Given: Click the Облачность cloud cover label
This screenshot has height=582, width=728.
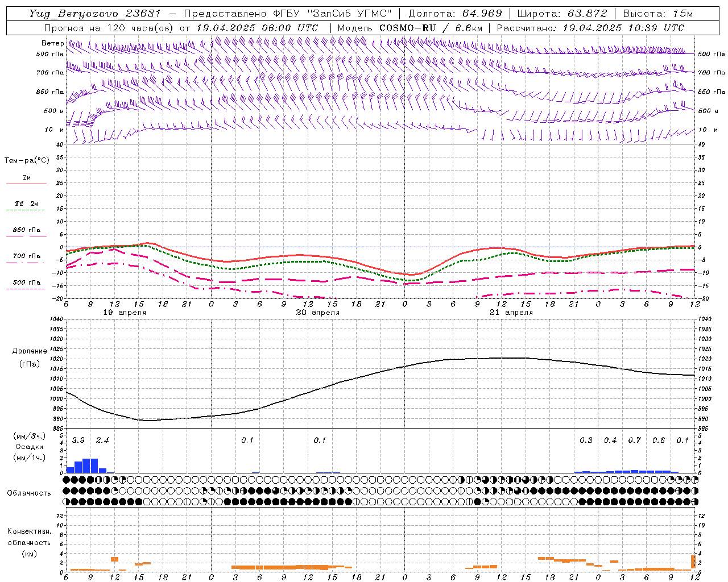Looking at the screenshot, I should (29, 493).
